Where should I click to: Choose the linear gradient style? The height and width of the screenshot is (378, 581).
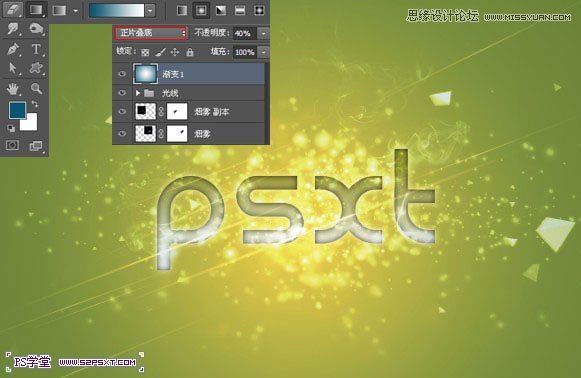tap(182, 10)
